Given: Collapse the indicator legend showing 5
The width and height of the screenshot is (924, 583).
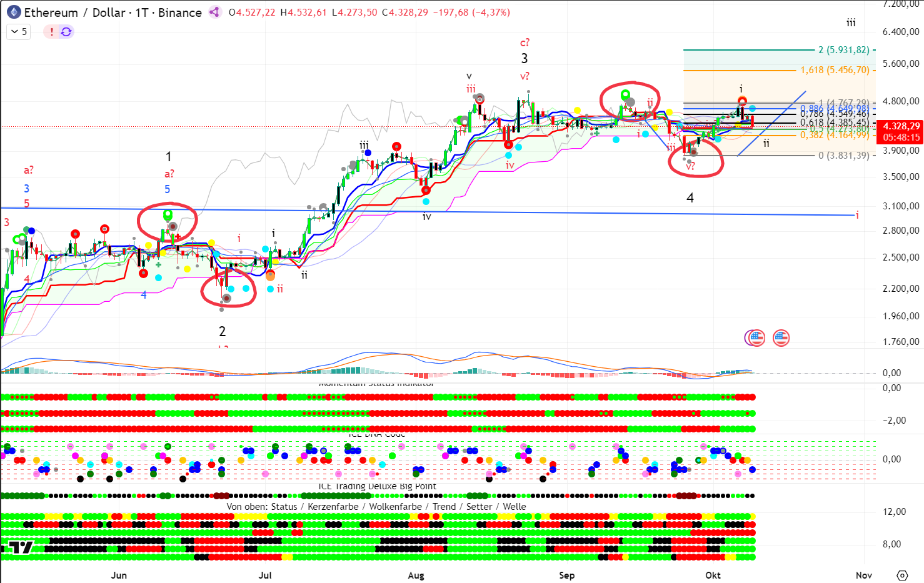Looking at the screenshot, I should click(19, 31).
